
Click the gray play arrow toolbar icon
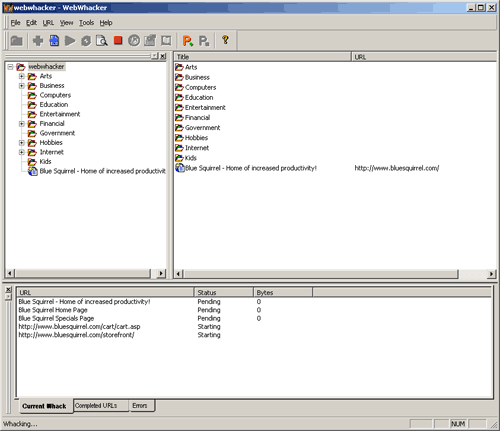point(70,41)
